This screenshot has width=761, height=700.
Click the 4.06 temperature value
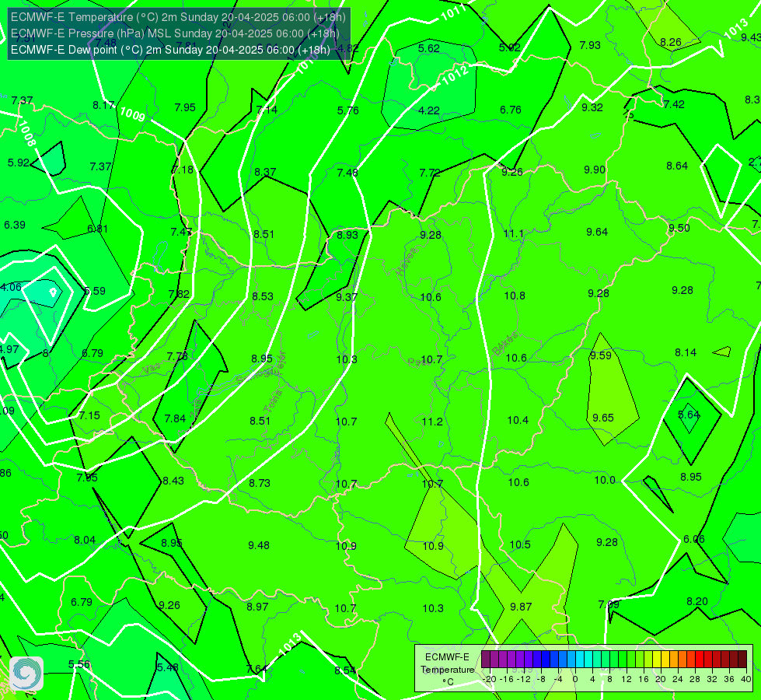coord(11,287)
